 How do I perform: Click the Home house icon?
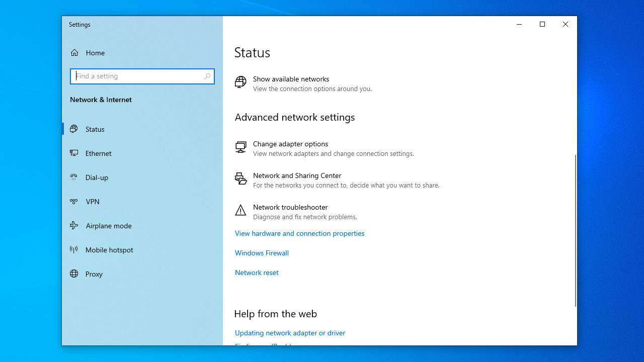pyautogui.click(x=74, y=53)
